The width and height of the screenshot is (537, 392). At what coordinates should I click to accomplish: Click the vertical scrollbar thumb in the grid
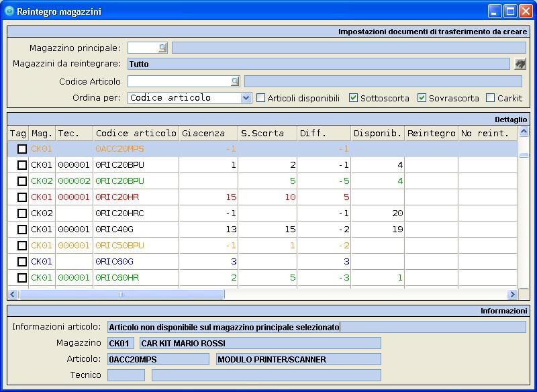click(524, 155)
